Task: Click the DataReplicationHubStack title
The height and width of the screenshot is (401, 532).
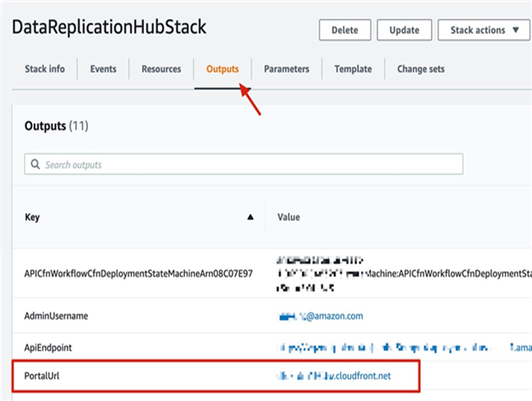Action: coord(109,27)
